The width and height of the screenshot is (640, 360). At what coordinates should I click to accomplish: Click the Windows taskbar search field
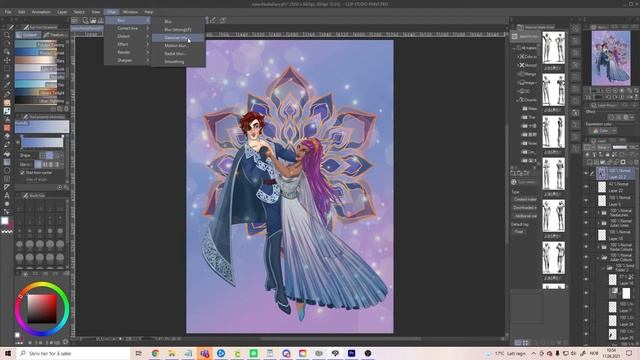click(73, 353)
